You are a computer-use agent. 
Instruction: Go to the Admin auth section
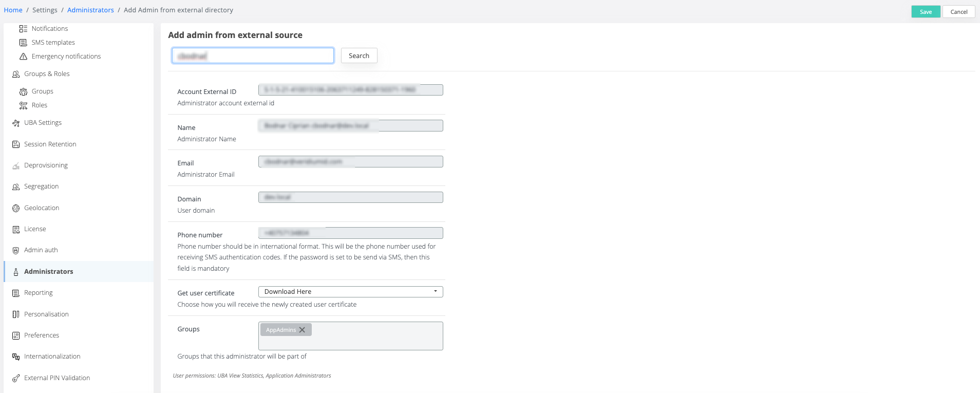41,250
